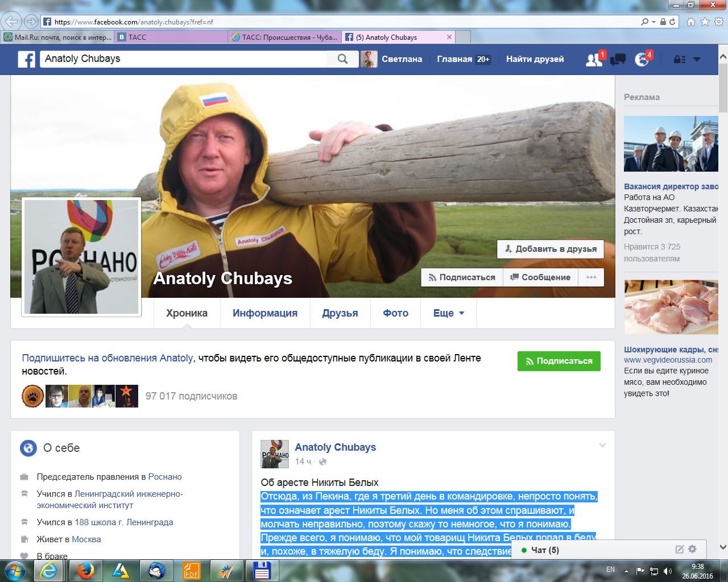
Task: Expand the 'Еще' profile tab dropdown
Action: click(x=448, y=313)
